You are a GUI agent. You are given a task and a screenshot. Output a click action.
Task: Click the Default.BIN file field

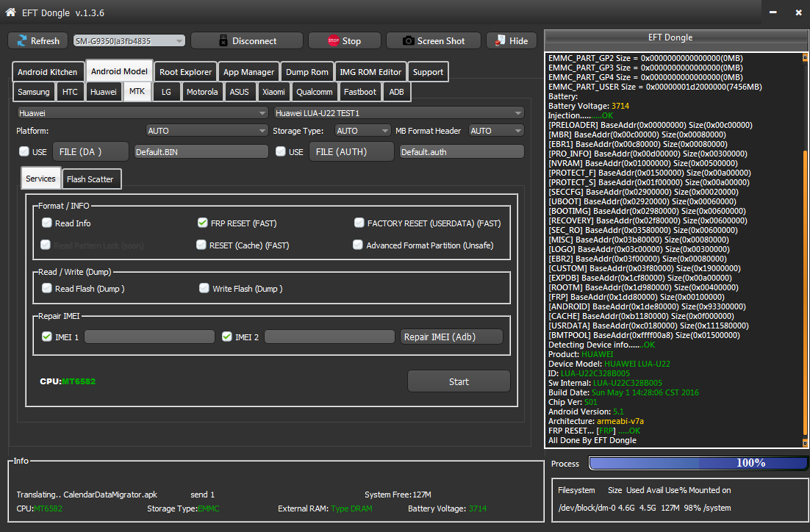pyautogui.click(x=201, y=151)
